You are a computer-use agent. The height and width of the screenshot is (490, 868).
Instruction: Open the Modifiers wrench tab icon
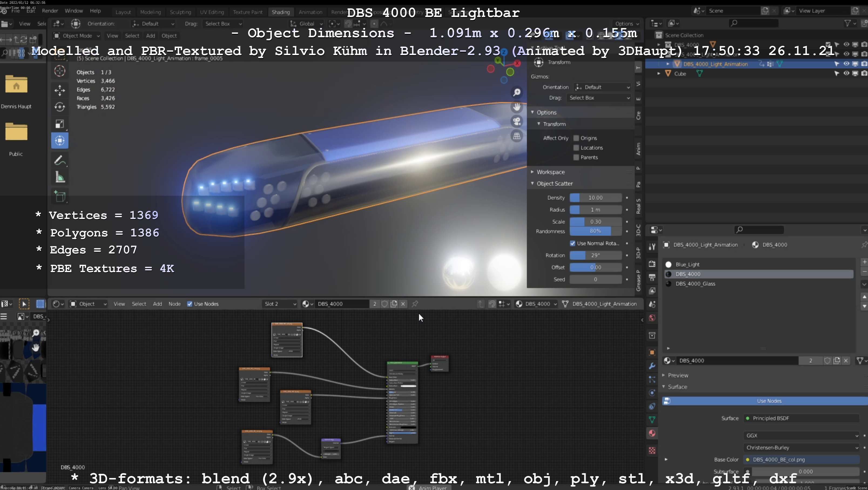click(652, 366)
